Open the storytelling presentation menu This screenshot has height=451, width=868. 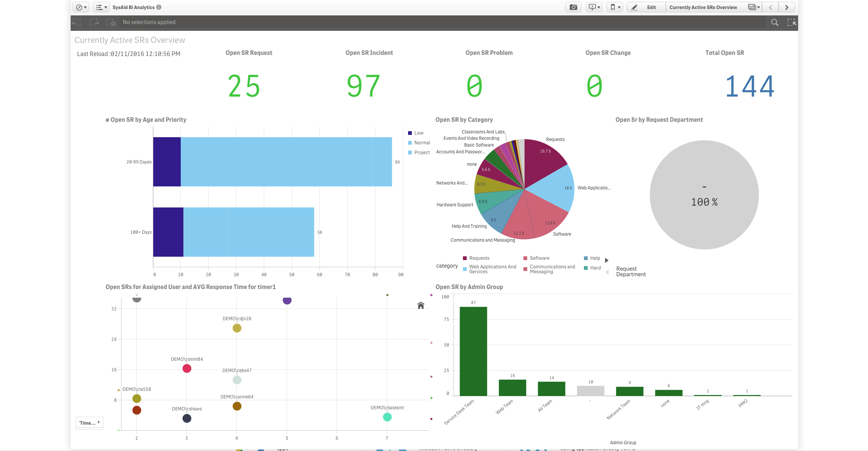tap(594, 7)
